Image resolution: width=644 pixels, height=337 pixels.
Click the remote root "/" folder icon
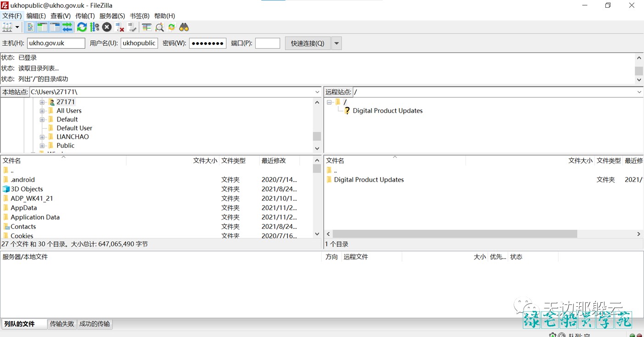click(x=338, y=102)
